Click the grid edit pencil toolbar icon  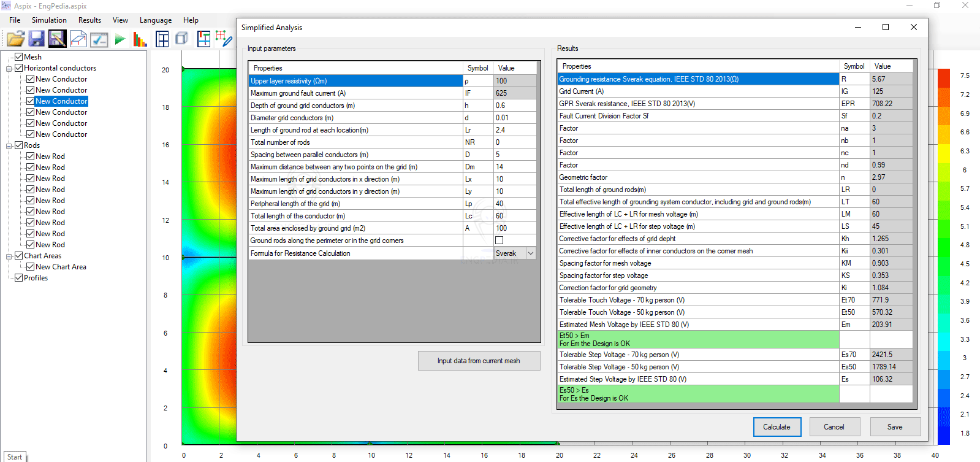tap(224, 39)
